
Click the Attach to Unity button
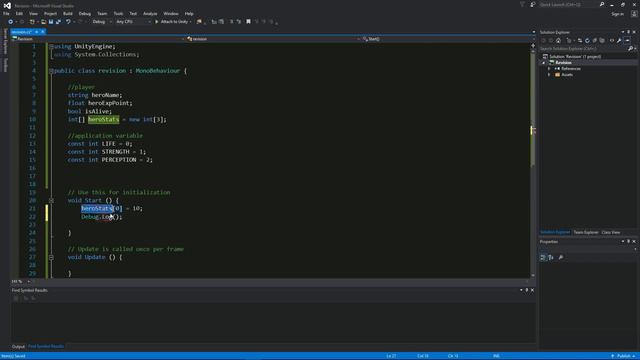coord(171,22)
